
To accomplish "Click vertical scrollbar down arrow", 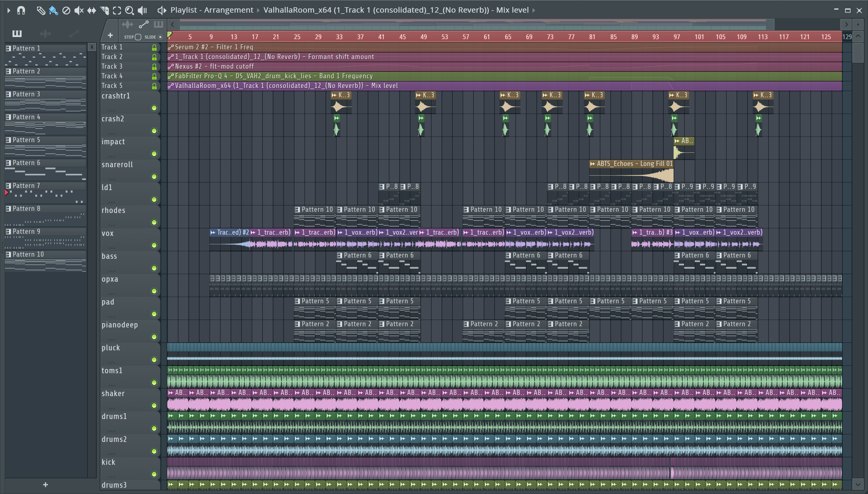I will [x=858, y=484].
